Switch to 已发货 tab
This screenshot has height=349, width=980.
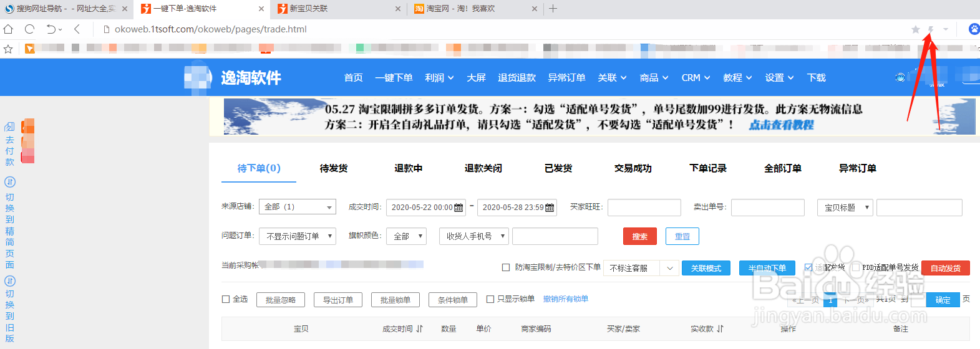pyautogui.click(x=558, y=168)
